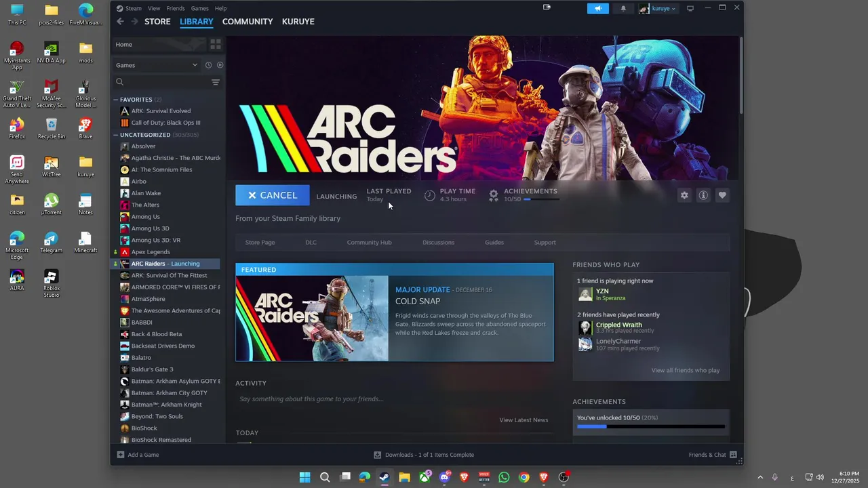Go to the COMMUNITY tab
The width and height of the screenshot is (868, 488).
point(248,22)
